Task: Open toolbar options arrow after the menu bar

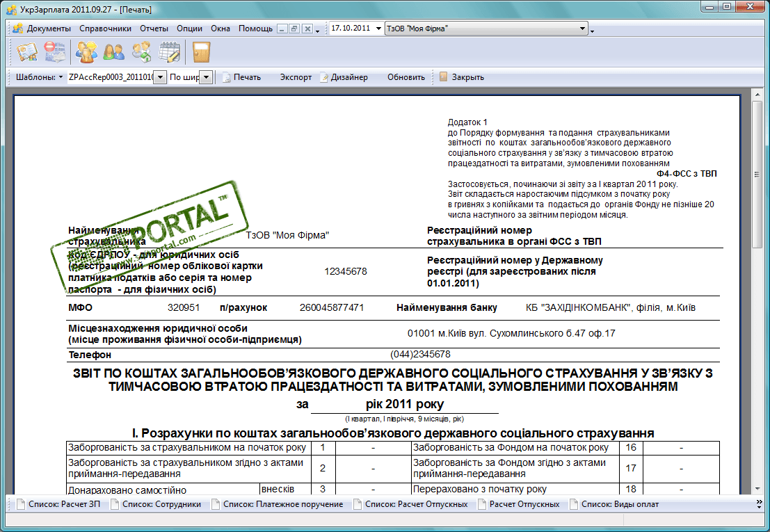Action: point(317,31)
